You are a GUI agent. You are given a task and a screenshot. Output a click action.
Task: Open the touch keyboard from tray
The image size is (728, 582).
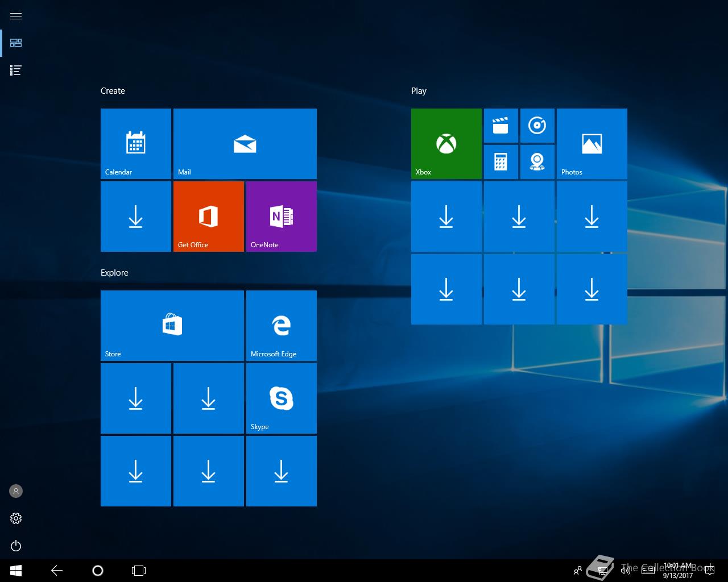click(648, 571)
